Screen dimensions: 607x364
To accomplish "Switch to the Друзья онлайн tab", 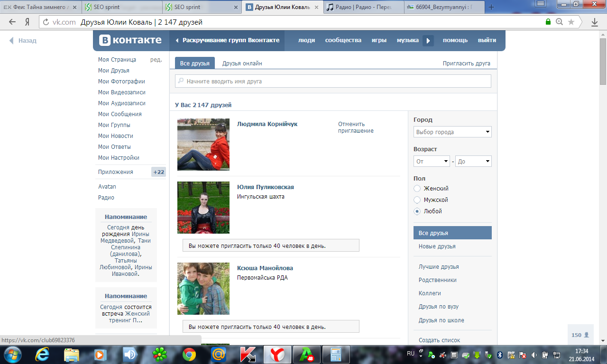I will (x=242, y=63).
